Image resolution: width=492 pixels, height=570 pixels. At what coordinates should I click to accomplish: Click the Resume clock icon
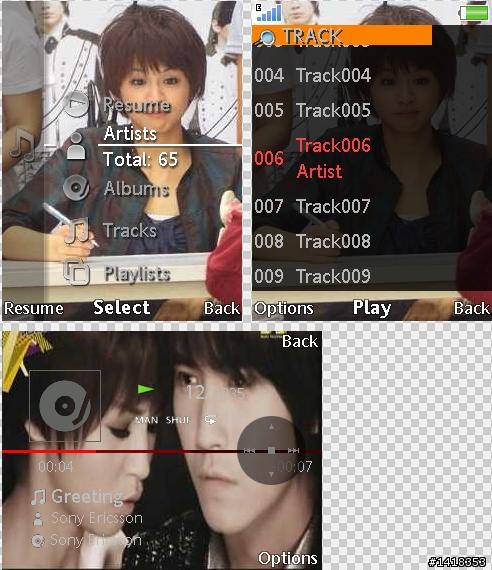pyautogui.click(x=76, y=104)
